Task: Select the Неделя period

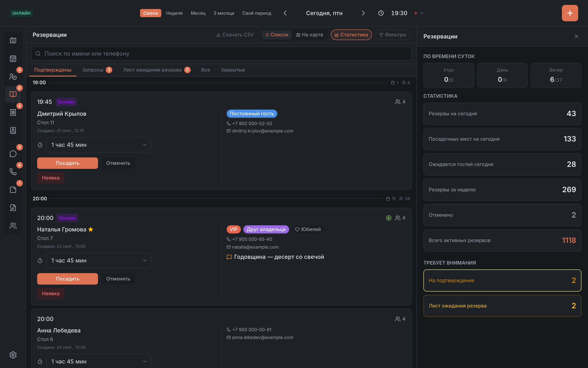Action: (174, 13)
